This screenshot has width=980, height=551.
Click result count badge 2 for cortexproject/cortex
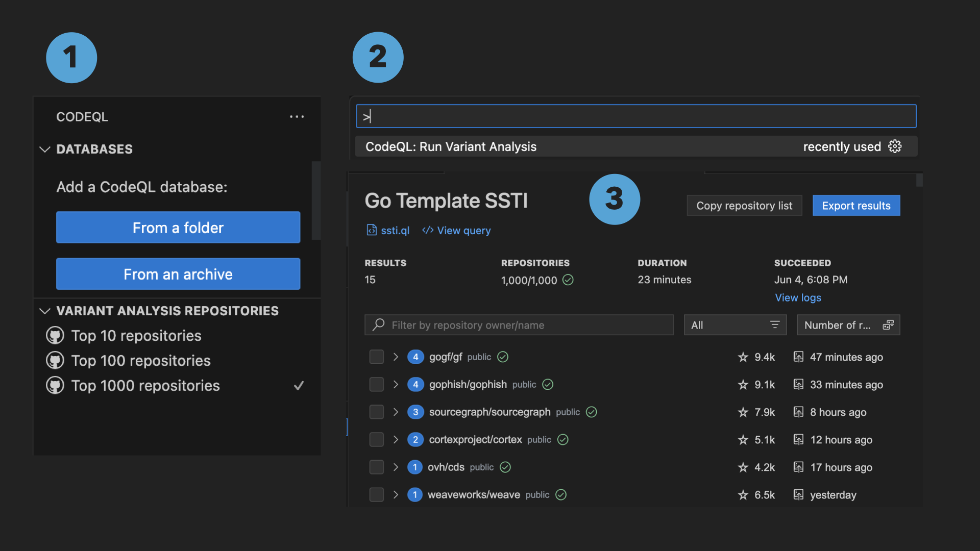coord(415,439)
